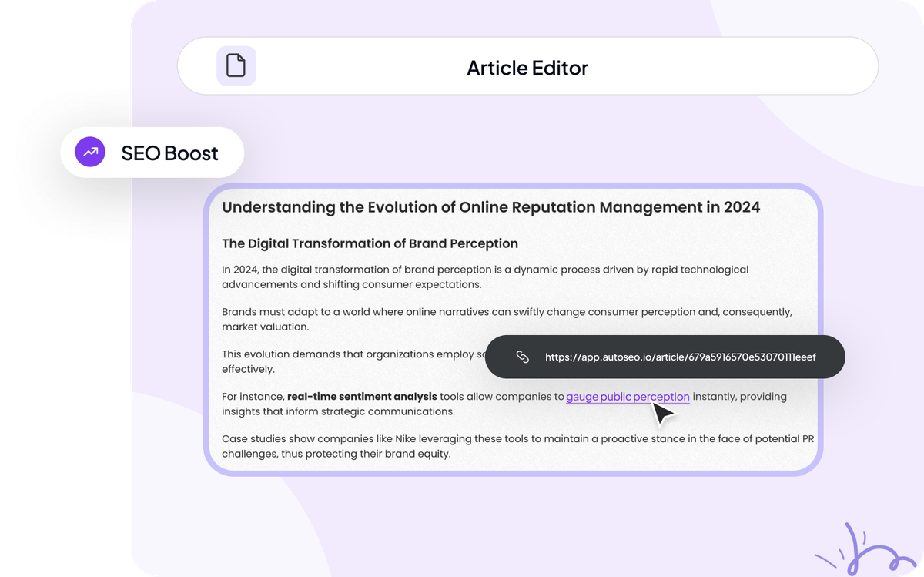Select the SEO Boost badge label
The image size is (924, 577).
[x=169, y=153]
